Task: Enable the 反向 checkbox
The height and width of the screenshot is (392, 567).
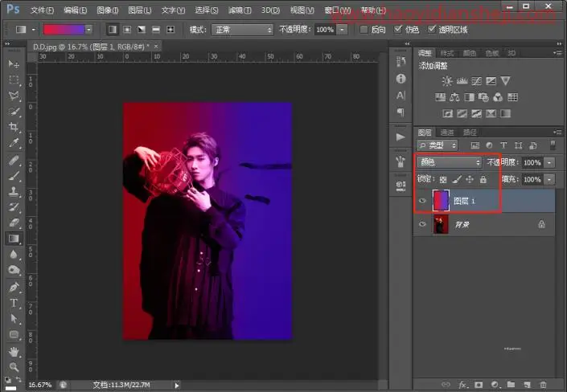Action: (x=364, y=29)
